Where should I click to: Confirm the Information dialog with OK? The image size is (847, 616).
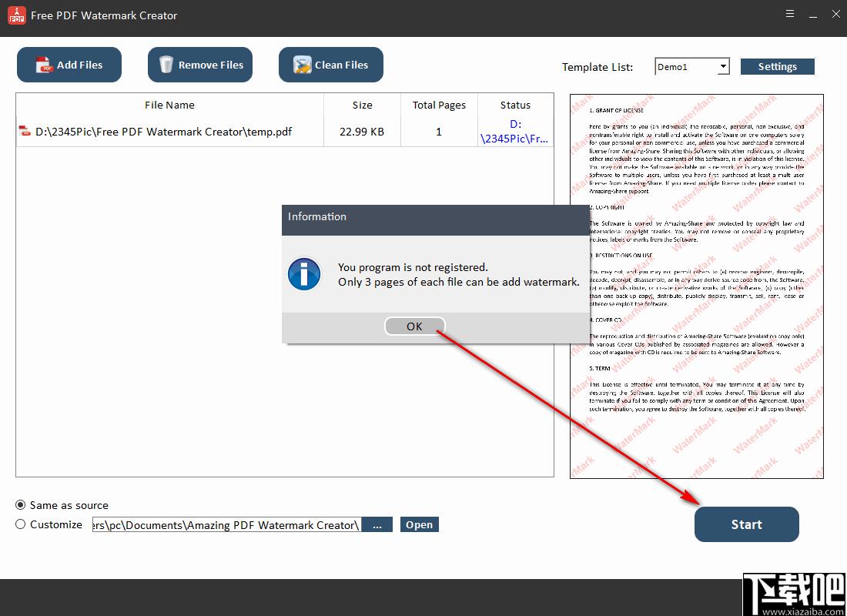(414, 326)
